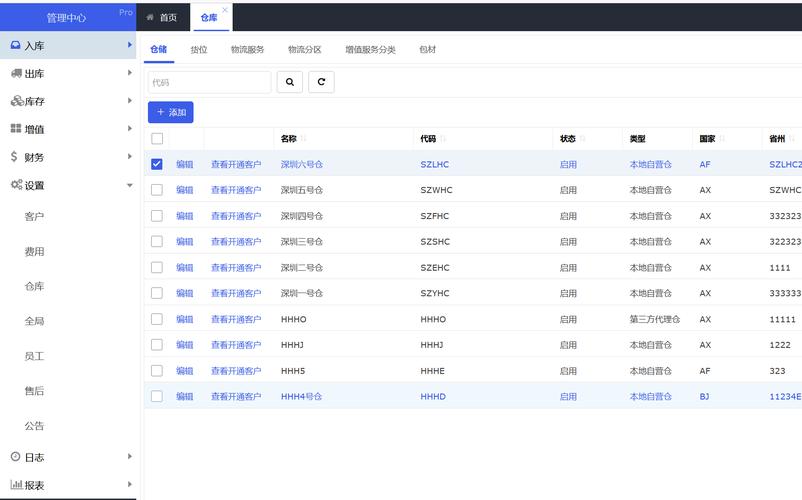Switch to the 物流分区 tab
This screenshot has width=802, height=500.
(x=305, y=50)
